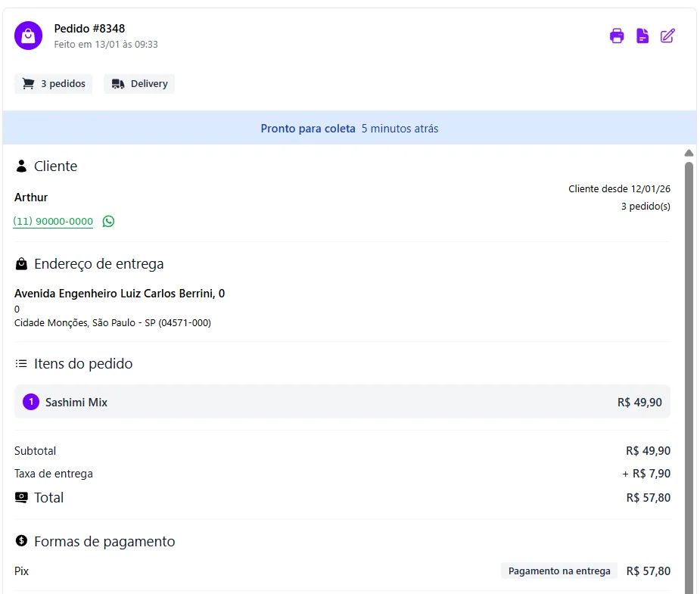Click the Endereço de entrega heading

pyautogui.click(x=98, y=264)
